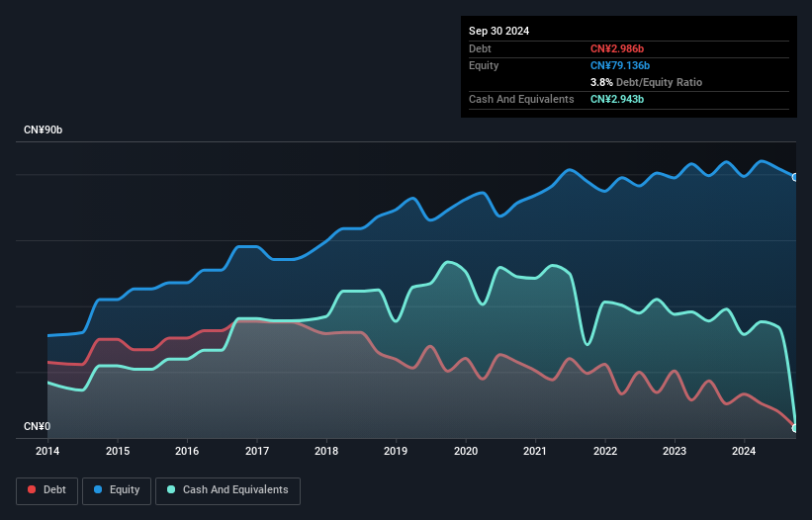Click the CN¥0 y-axis label
The image size is (812, 520).
[37, 426]
